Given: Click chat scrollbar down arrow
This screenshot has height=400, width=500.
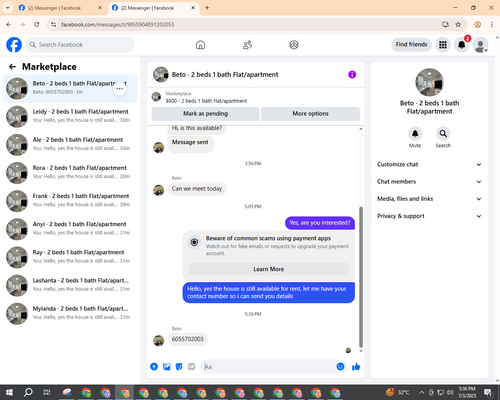Looking at the screenshot, I should click(361, 351).
